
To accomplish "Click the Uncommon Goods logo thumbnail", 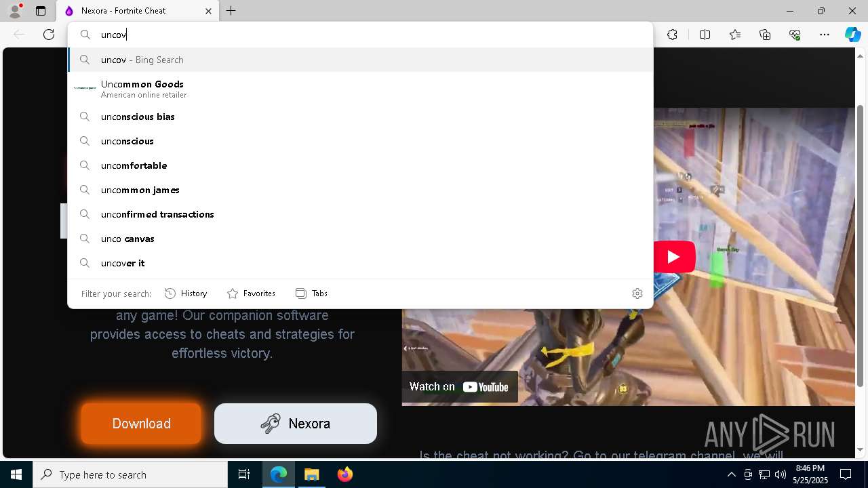I will [85, 88].
